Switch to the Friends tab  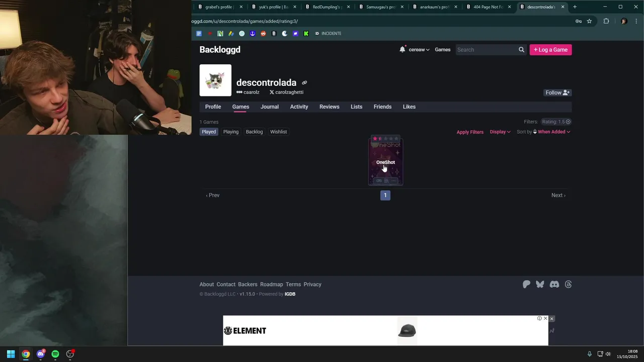[x=382, y=107]
